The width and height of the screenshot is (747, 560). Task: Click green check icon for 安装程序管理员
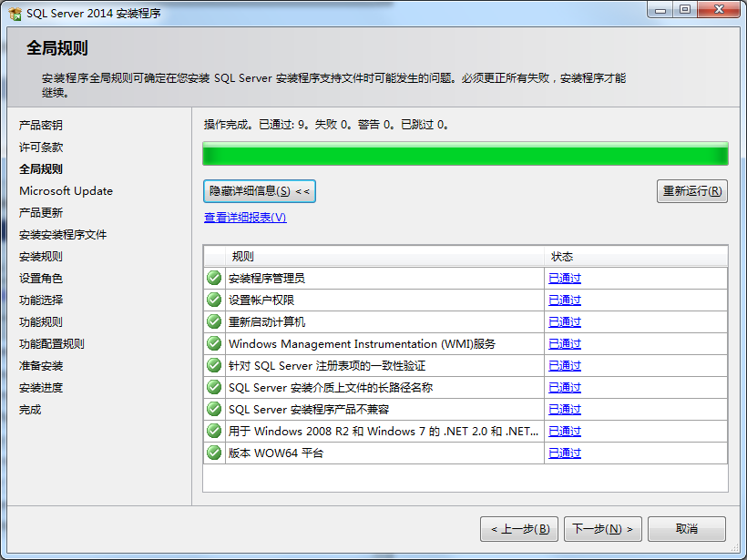pyautogui.click(x=214, y=278)
